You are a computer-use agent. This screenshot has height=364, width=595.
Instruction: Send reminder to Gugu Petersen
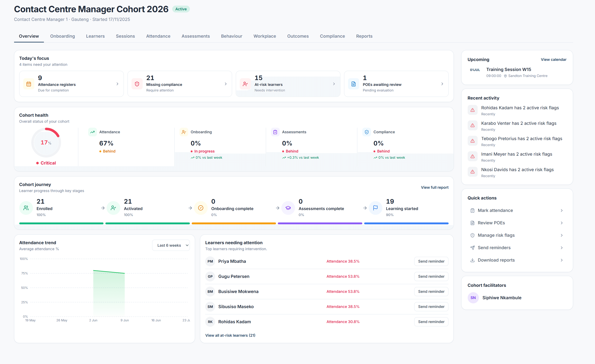pos(431,276)
